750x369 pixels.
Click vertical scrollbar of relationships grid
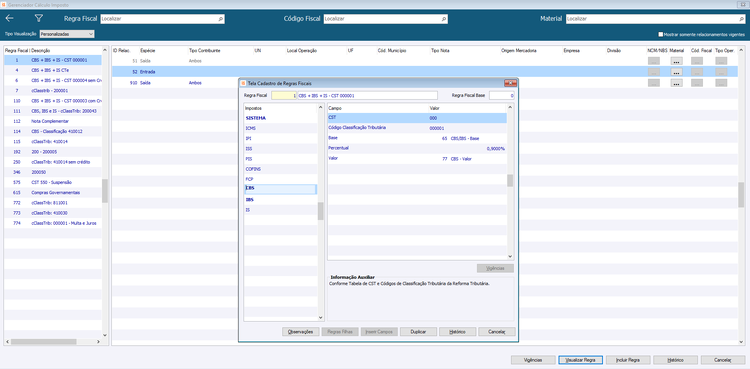click(741, 195)
